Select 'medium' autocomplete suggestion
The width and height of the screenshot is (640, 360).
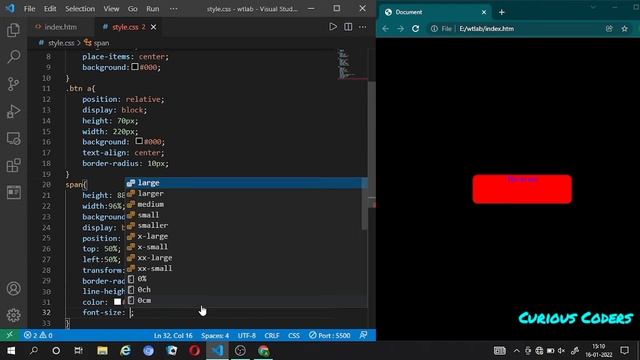pos(243,204)
